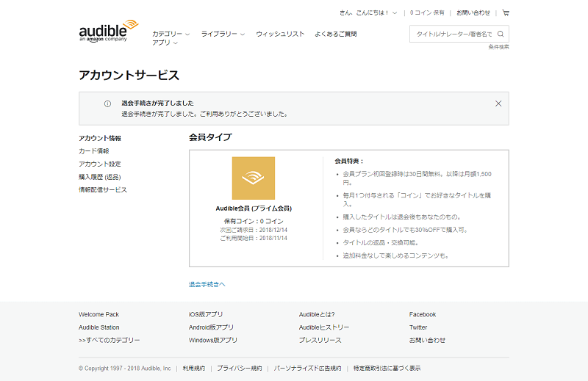Open the Android版アプリ footer link
The height and width of the screenshot is (381, 588).
coord(211,327)
